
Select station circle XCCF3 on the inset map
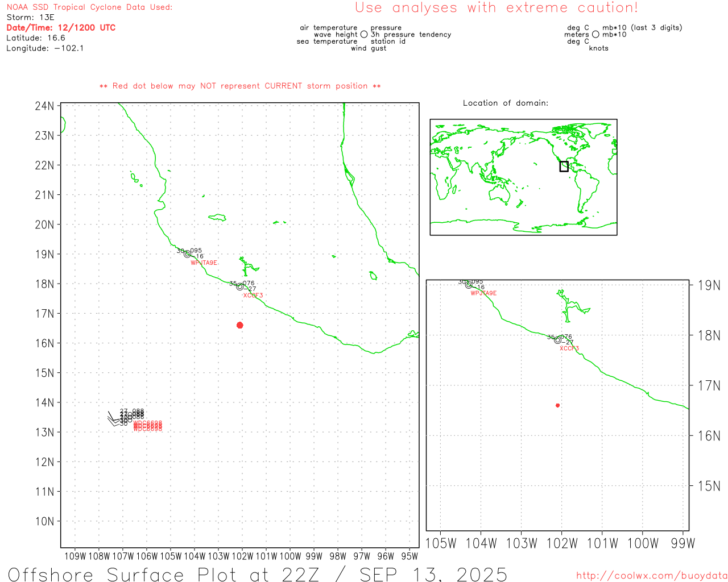557,340
